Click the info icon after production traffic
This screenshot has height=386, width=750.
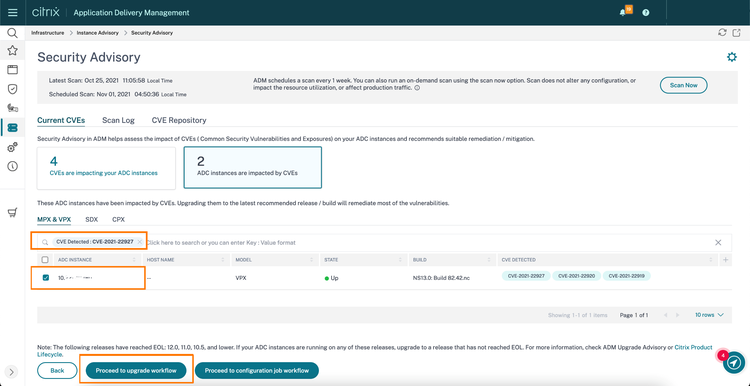tap(417, 88)
